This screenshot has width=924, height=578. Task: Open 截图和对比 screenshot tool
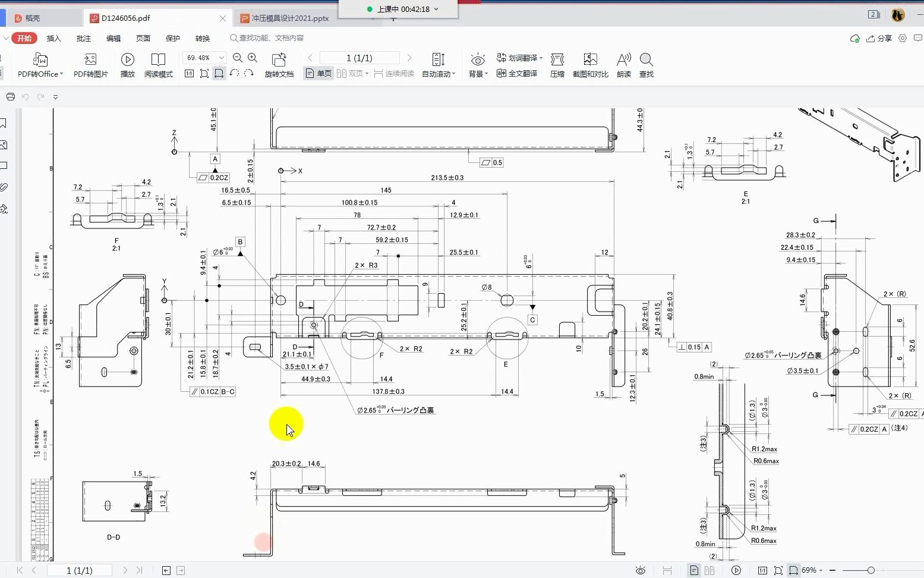coord(590,65)
